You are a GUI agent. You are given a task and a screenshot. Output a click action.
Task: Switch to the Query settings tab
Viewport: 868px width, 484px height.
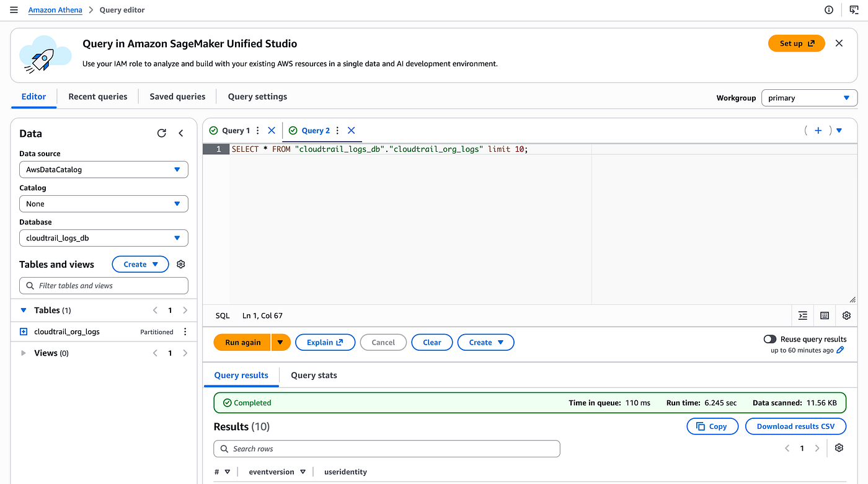[257, 97]
